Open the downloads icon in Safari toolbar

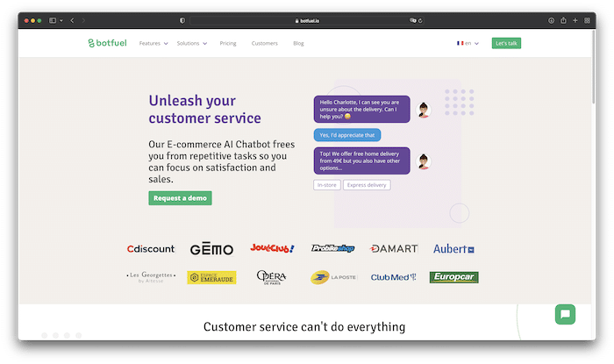point(551,20)
